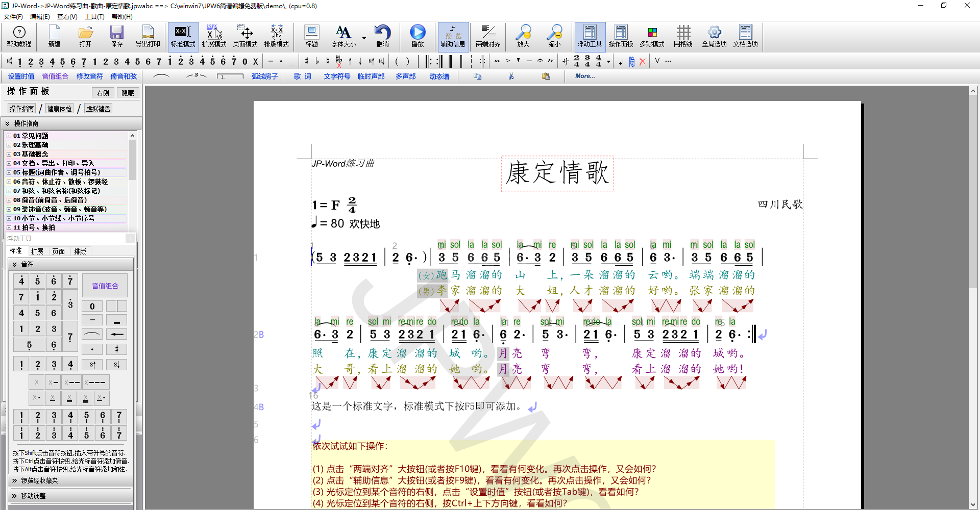The height and width of the screenshot is (510, 980).
Task: Open the 帮助教程 help tutorial icon
Action: [19, 37]
